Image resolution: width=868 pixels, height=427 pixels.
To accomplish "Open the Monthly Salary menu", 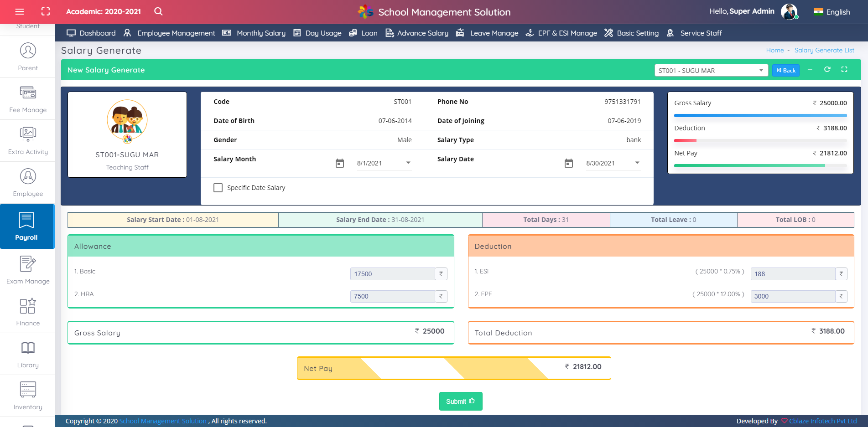I will (254, 33).
